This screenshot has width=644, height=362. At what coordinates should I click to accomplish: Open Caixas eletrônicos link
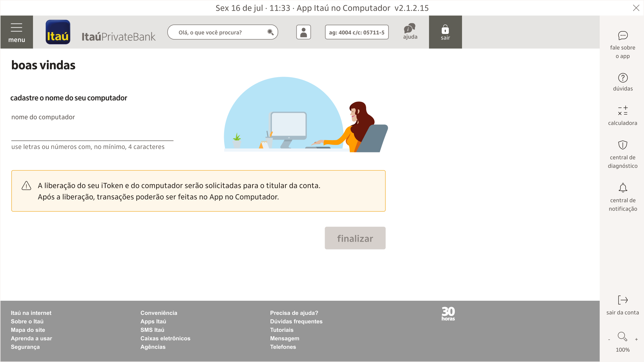(165, 338)
